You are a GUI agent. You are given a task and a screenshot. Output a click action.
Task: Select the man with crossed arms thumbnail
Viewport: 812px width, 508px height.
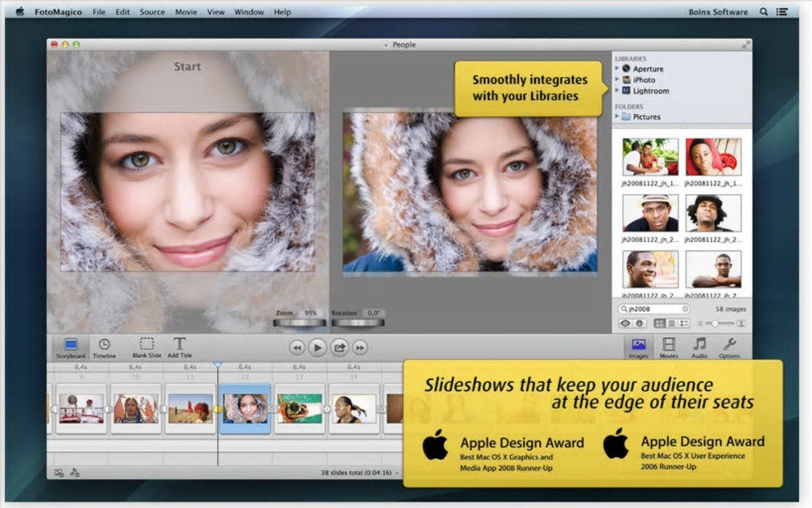713,269
